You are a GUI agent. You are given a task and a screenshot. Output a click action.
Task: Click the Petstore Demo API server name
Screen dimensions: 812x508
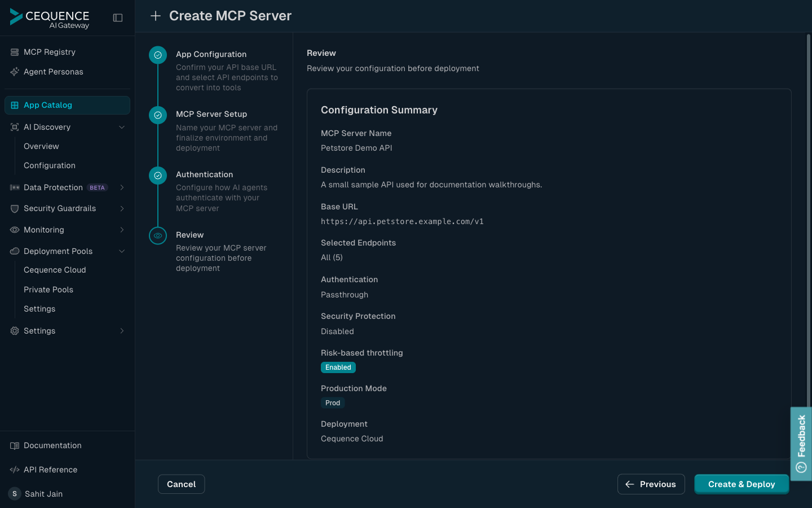click(356, 148)
